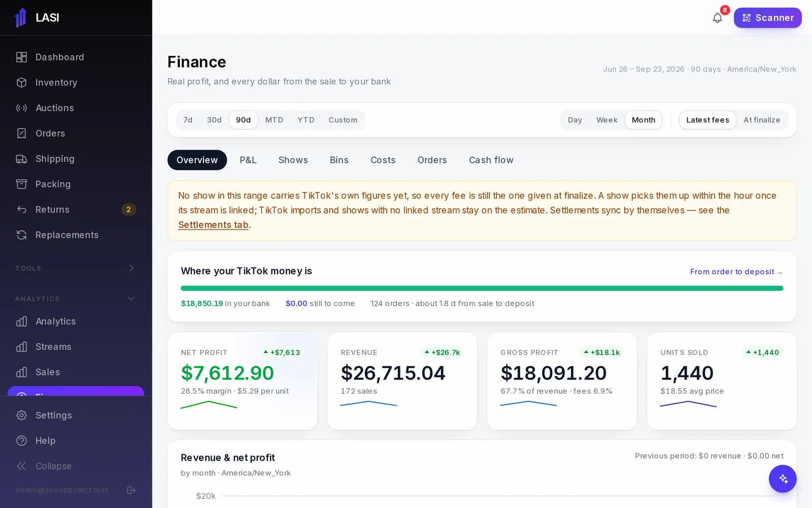812x508 pixels.
Task: Group chart by Week
Action: tap(607, 120)
